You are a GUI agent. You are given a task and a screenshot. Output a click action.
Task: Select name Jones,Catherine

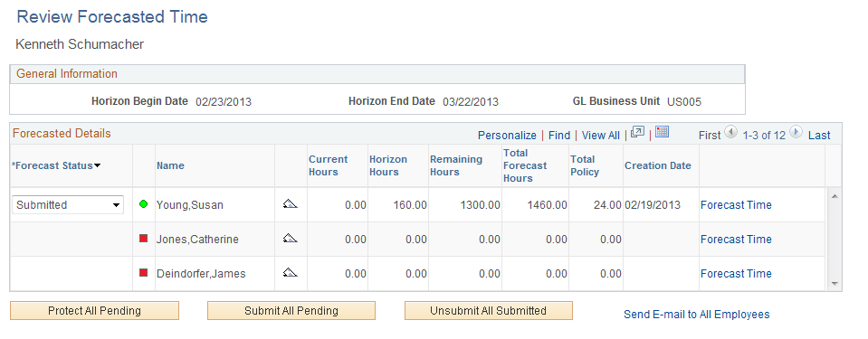[197, 239]
